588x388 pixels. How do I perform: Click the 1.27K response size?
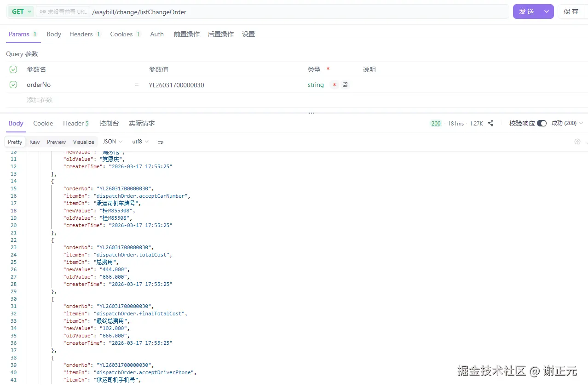click(476, 123)
